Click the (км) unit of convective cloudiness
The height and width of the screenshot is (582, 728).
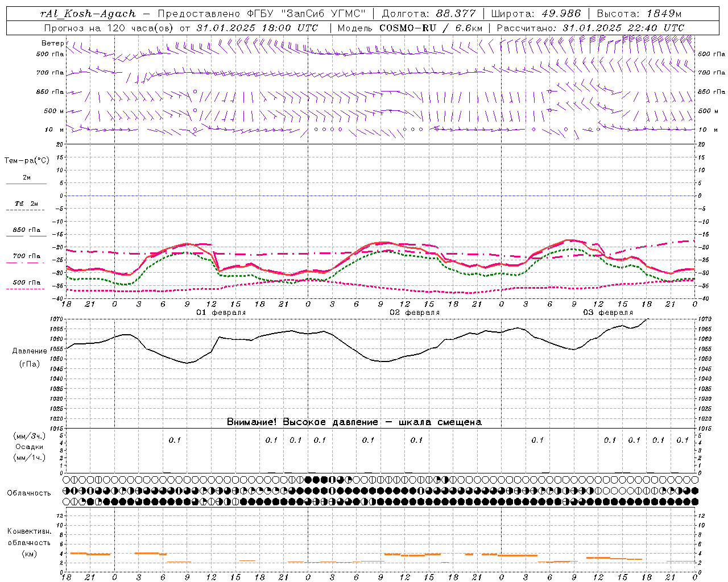29,554
